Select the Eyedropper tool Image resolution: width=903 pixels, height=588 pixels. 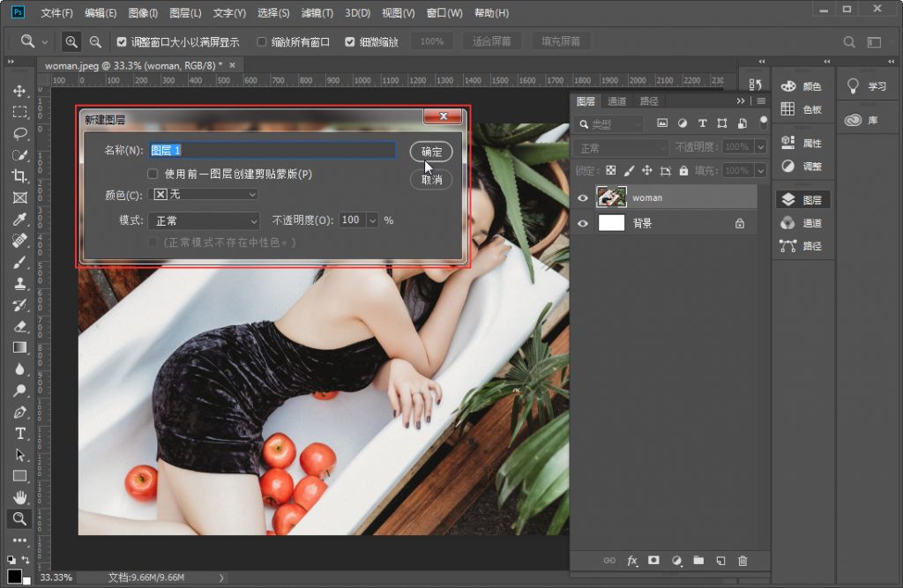19,220
